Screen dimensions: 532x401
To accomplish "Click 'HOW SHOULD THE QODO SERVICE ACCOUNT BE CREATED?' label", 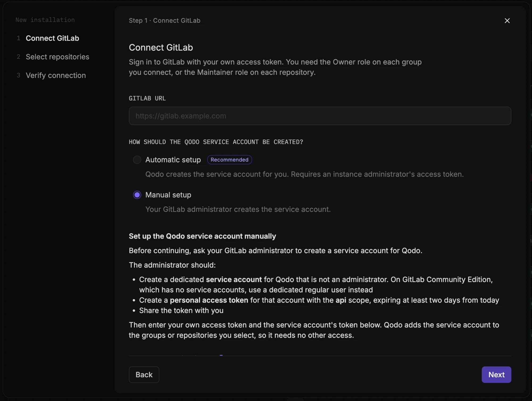I will coord(216,142).
